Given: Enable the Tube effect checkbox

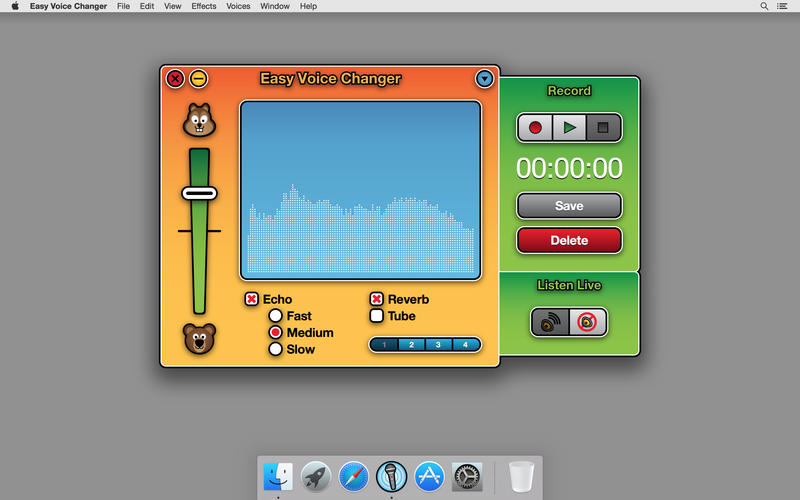Looking at the screenshot, I should pyautogui.click(x=377, y=316).
